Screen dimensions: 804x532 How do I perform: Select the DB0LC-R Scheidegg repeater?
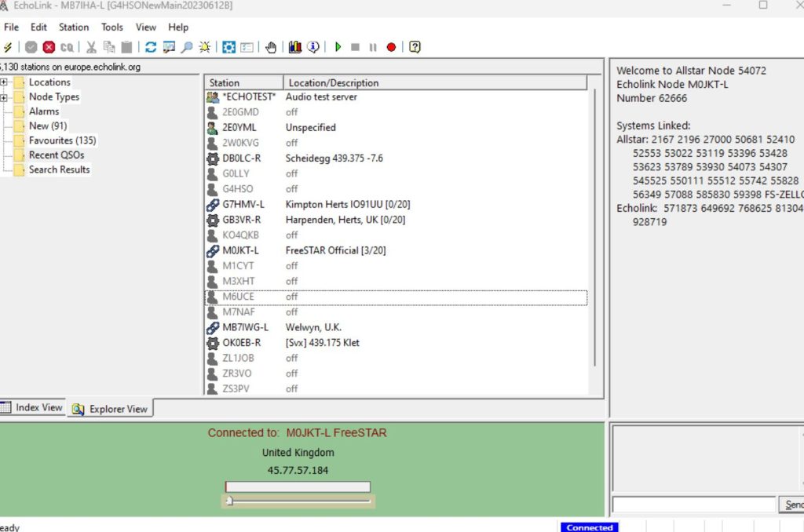396,159
